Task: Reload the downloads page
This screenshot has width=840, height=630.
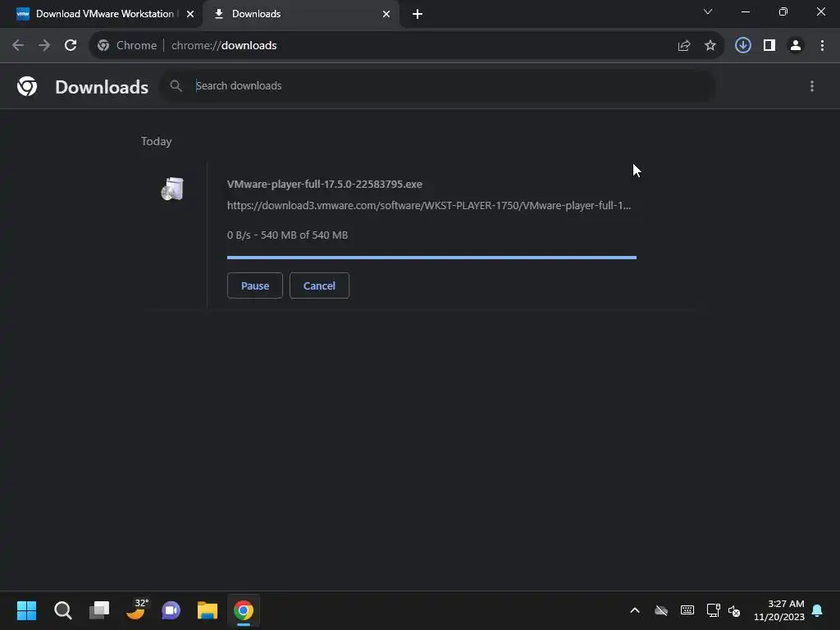Action: click(71, 46)
